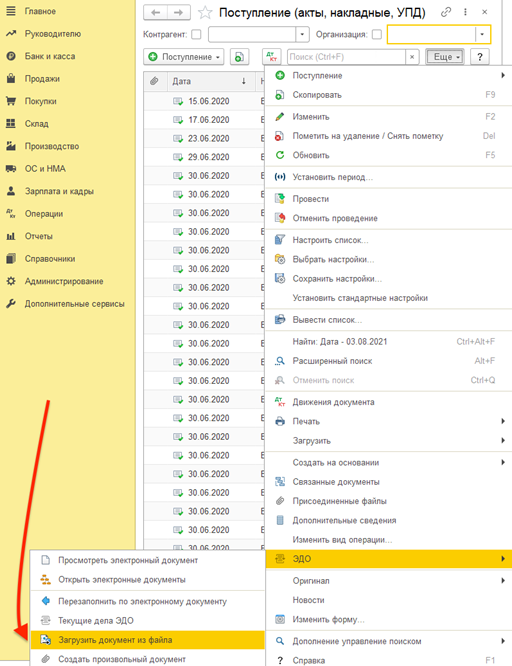Open the help question mark button
This screenshot has height=666, width=512.
coord(480,56)
